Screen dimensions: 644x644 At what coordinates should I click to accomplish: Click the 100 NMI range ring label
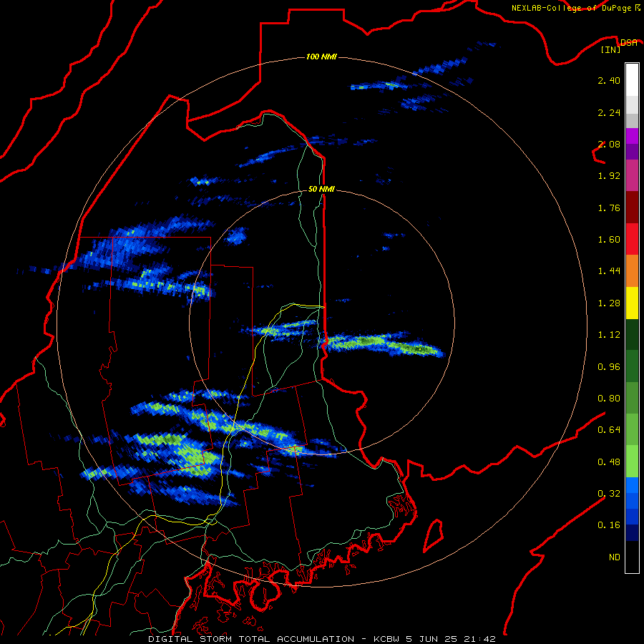pos(321,57)
